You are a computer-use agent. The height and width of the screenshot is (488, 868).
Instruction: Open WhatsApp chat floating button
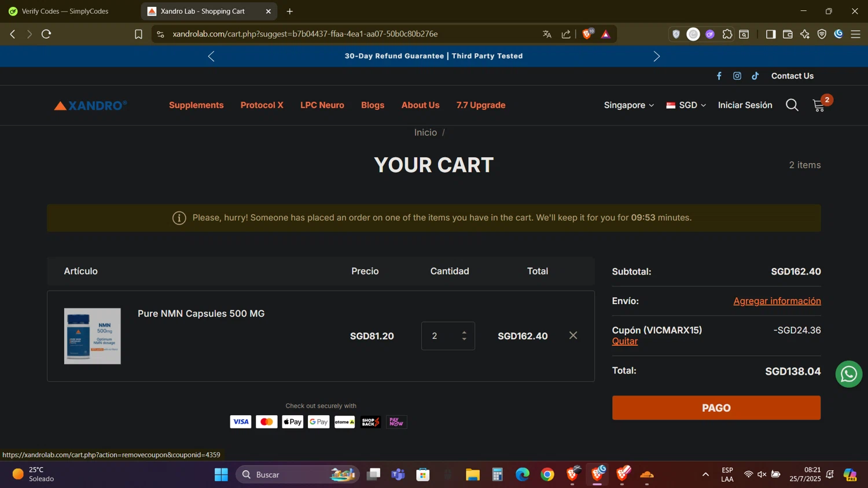[x=848, y=374]
